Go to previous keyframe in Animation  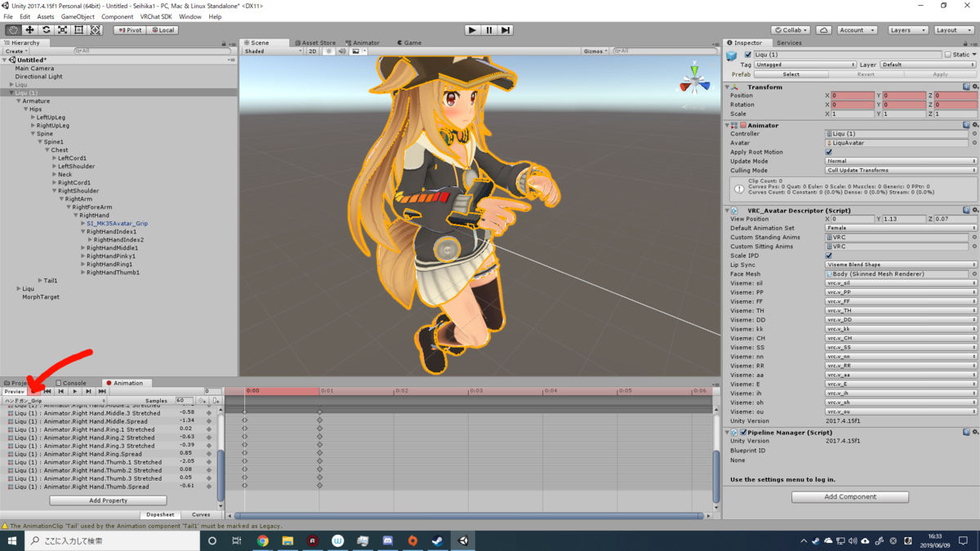[61, 392]
